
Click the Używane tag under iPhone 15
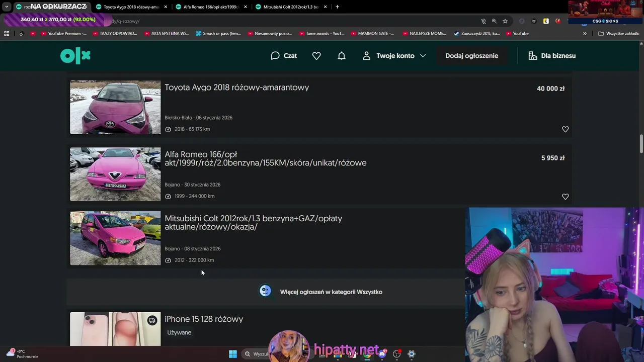click(x=179, y=332)
